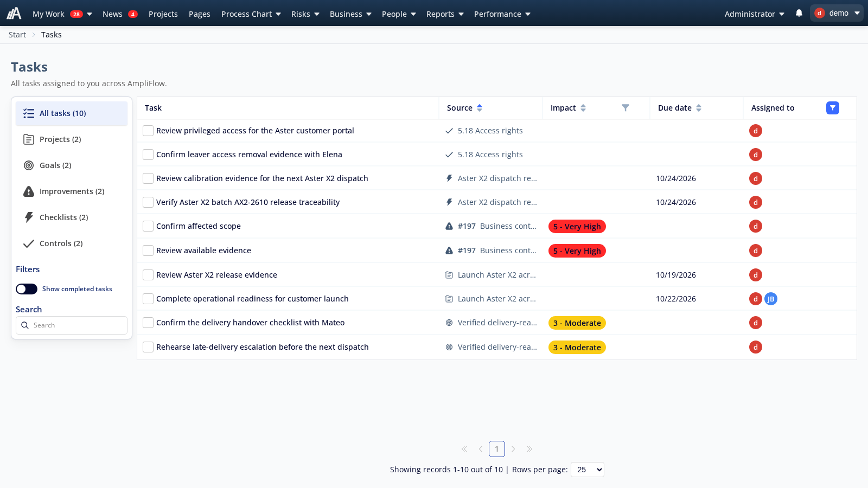Jump to first page double arrow
868x488 pixels.
click(x=464, y=449)
